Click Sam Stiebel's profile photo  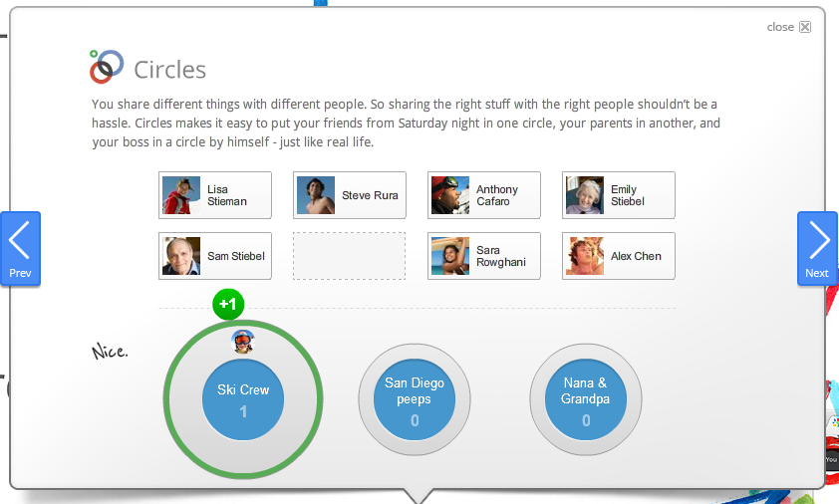181,256
